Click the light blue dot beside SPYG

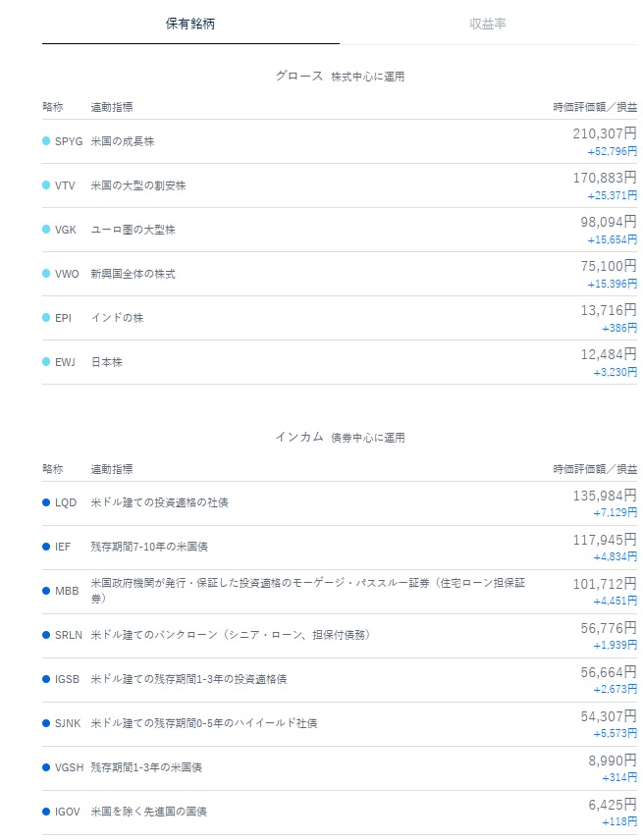(46, 141)
